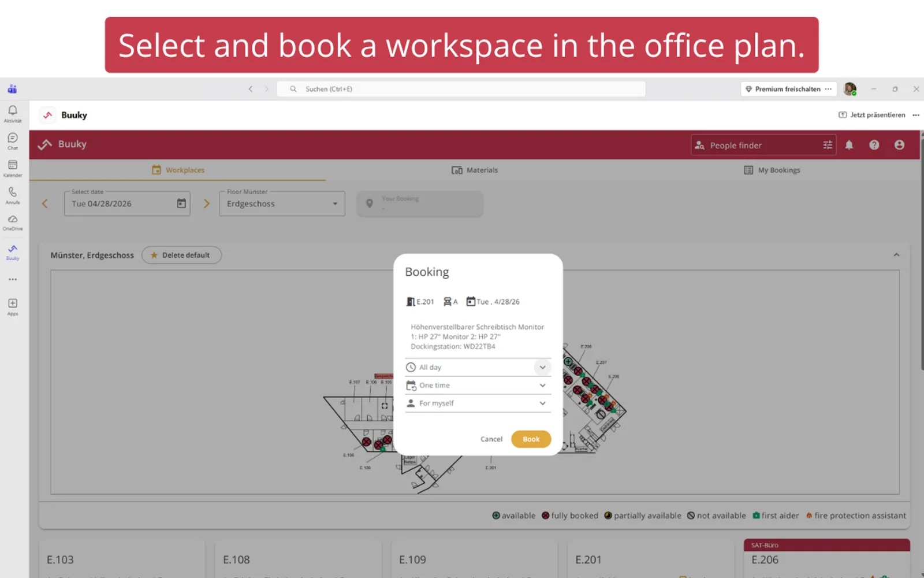Select the Buuky app in sidebar
924x578 pixels.
click(x=13, y=252)
